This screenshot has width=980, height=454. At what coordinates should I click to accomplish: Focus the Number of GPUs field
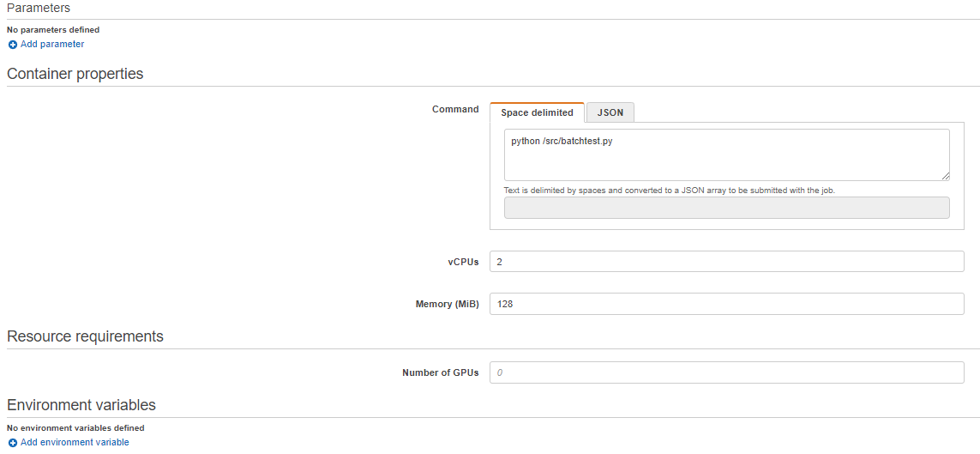click(x=727, y=372)
